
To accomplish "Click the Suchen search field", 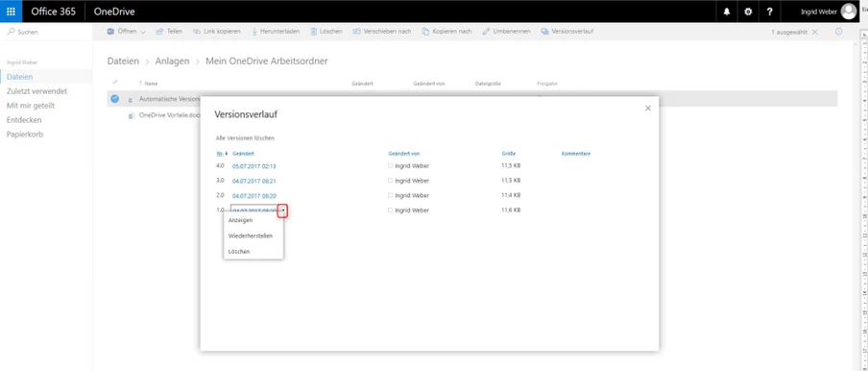I will click(x=46, y=32).
